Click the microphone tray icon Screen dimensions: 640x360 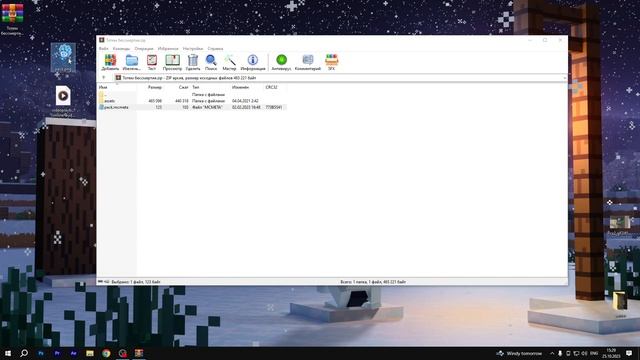click(x=560, y=353)
